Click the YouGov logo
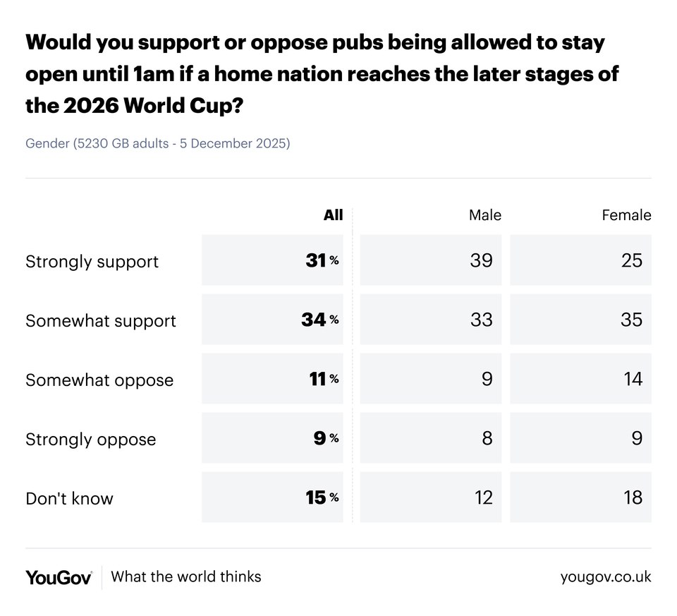677x616 pixels. (x=59, y=577)
